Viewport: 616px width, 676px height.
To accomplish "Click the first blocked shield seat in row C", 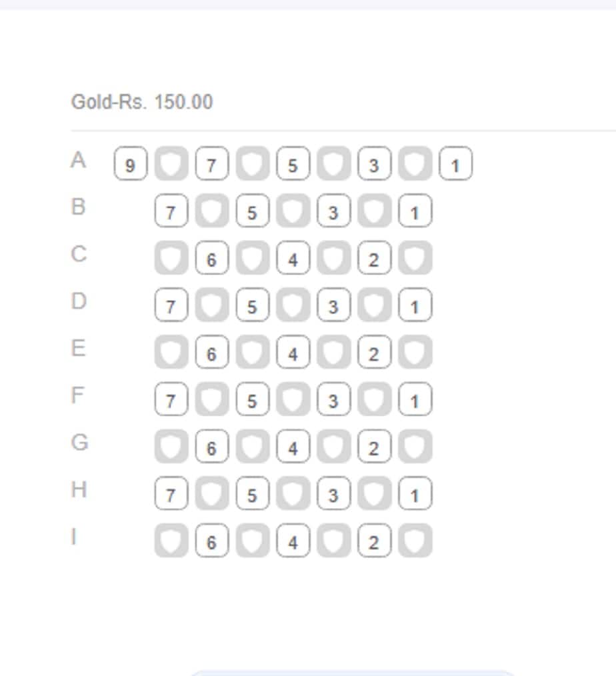I will click(x=171, y=258).
